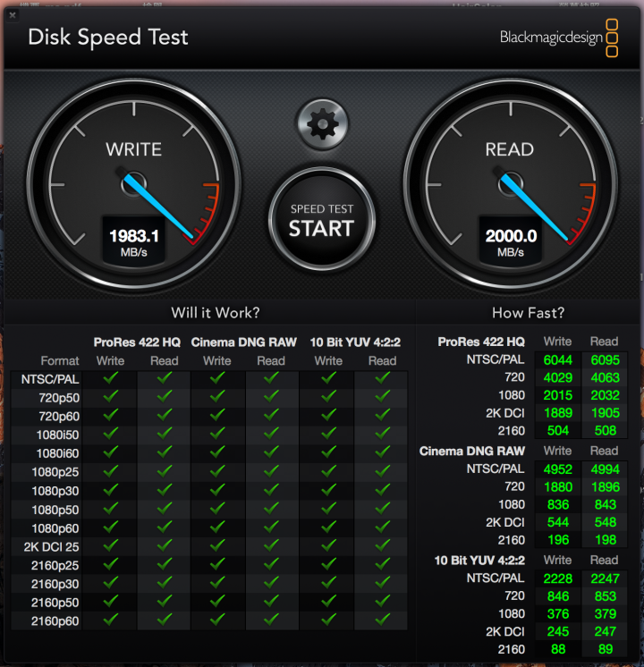
Task: Click 10 Bit YUV Read checkmark for 2160p60
Action: 382,620
